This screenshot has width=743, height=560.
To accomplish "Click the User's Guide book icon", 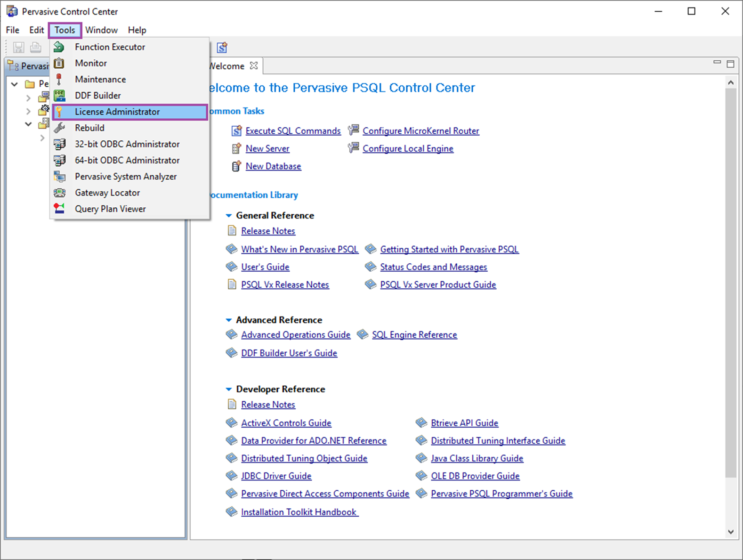I will tap(232, 267).
